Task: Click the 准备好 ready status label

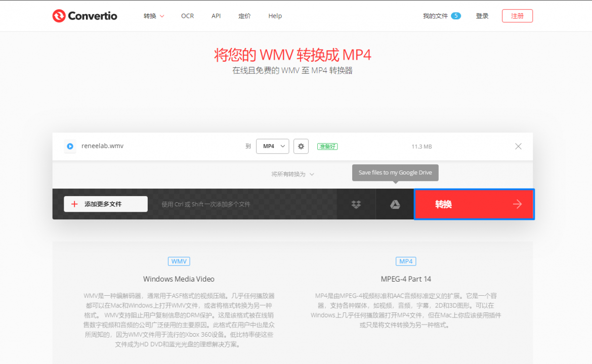Action: 327,146
